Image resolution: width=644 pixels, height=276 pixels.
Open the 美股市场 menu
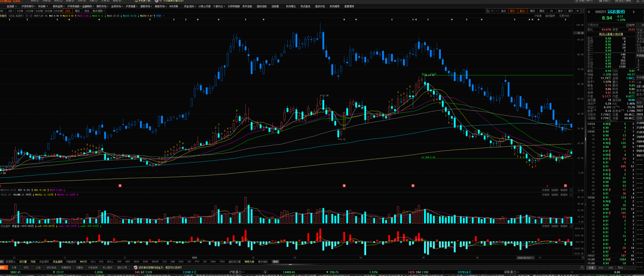(x=161, y=7)
